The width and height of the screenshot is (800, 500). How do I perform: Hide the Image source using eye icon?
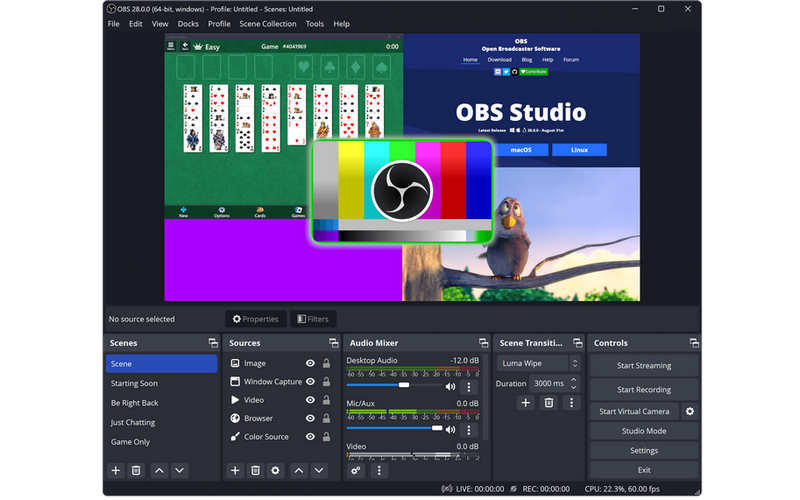tap(311, 364)
